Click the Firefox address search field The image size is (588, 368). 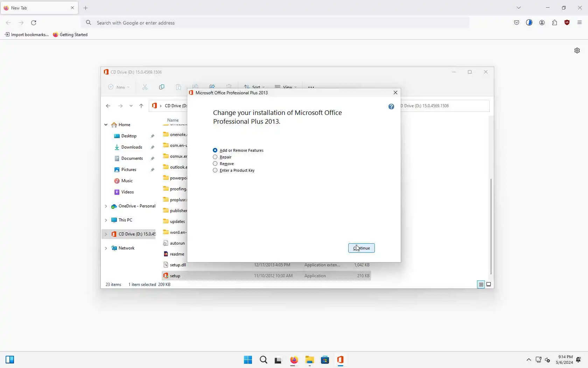coord(275,23)
